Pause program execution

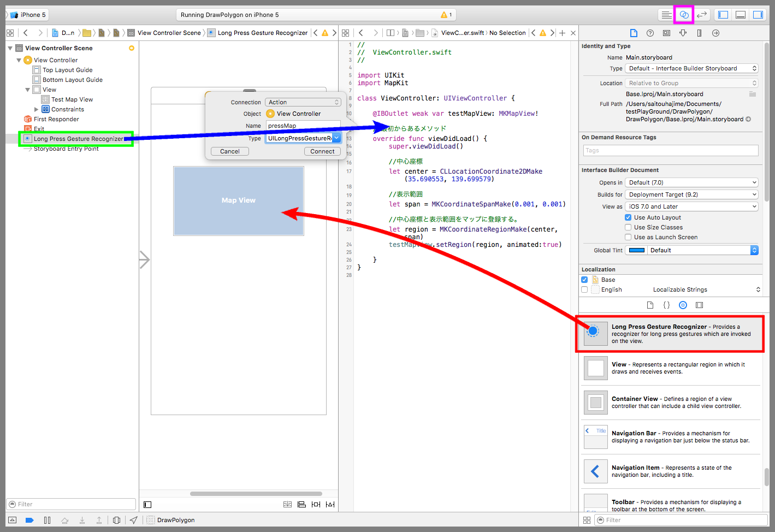point(47,520)
